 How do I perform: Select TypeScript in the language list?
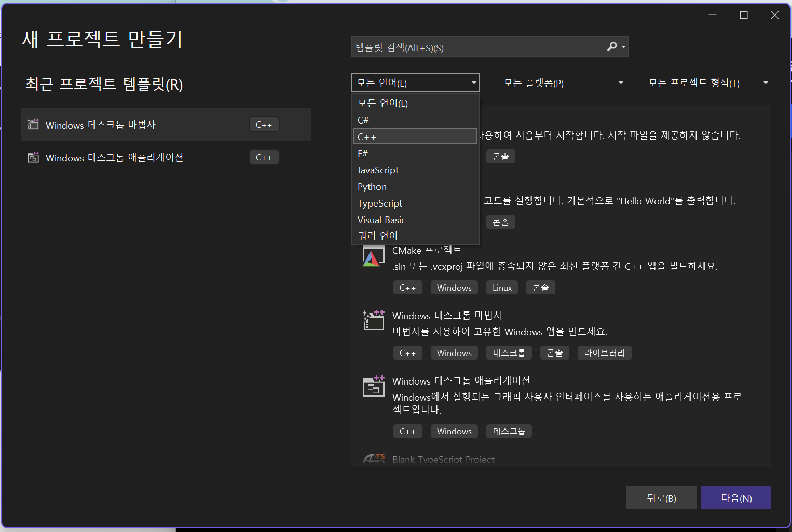click(415, 203)
